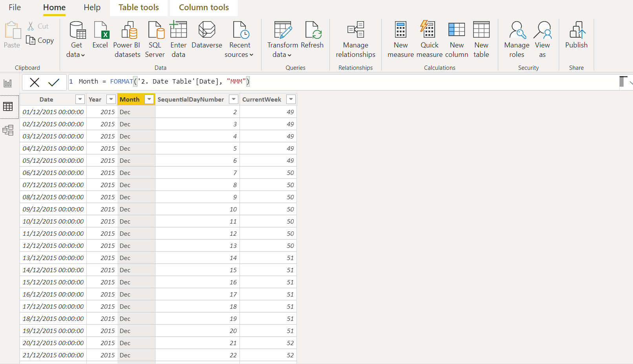Open Manage roles
This screenshot has width=633, height=364.
click(517, 39)
